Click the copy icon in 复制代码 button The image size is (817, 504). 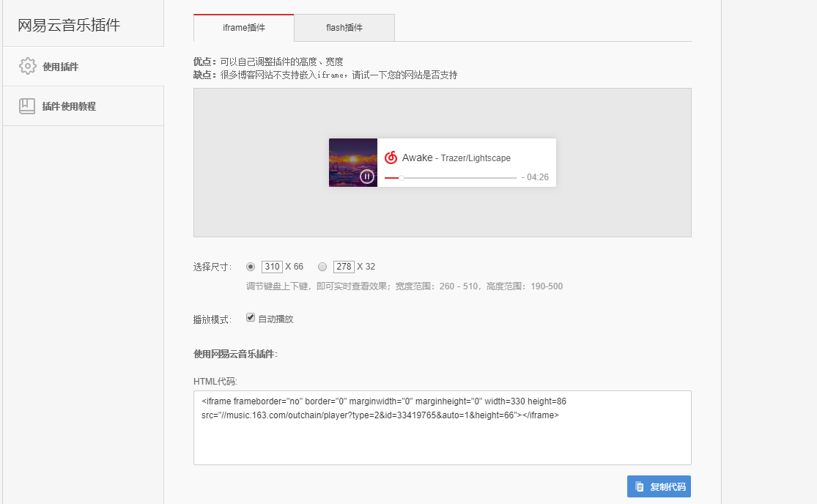point(640,486)
